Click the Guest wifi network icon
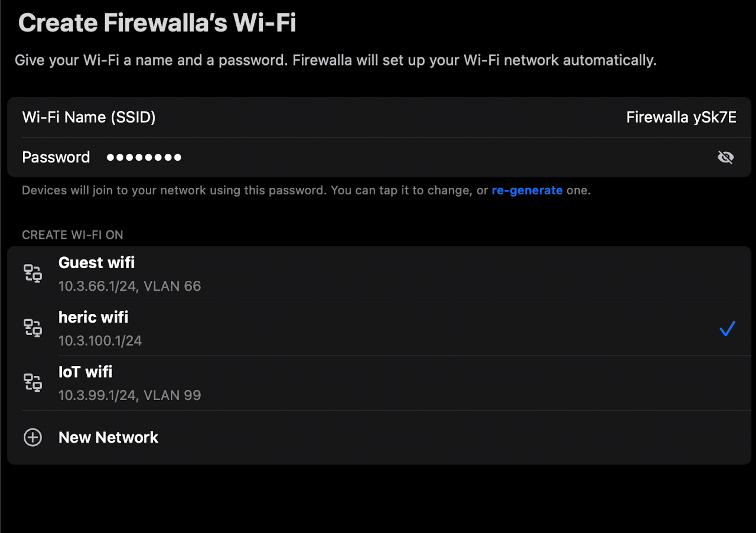The height and width of the screenshot is (533, 756). [32, 273]
